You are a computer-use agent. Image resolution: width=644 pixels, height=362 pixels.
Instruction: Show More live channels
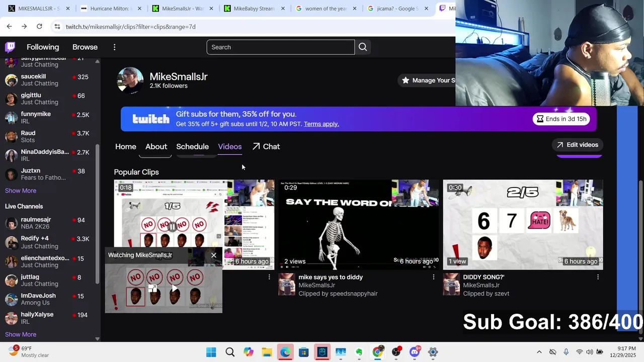coord(21,334)
